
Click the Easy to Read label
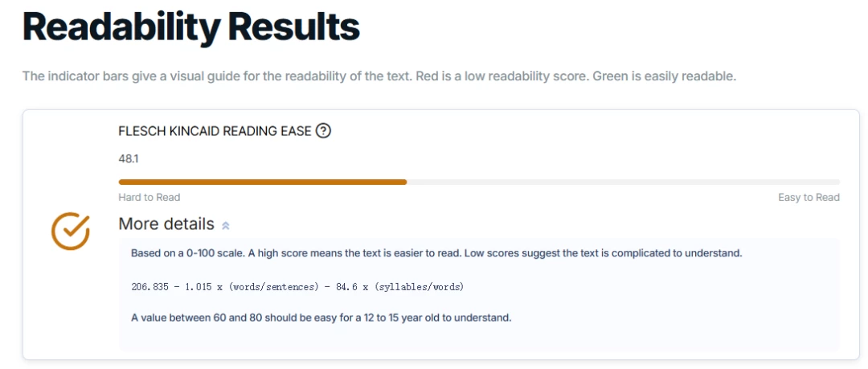coord(809,197)
